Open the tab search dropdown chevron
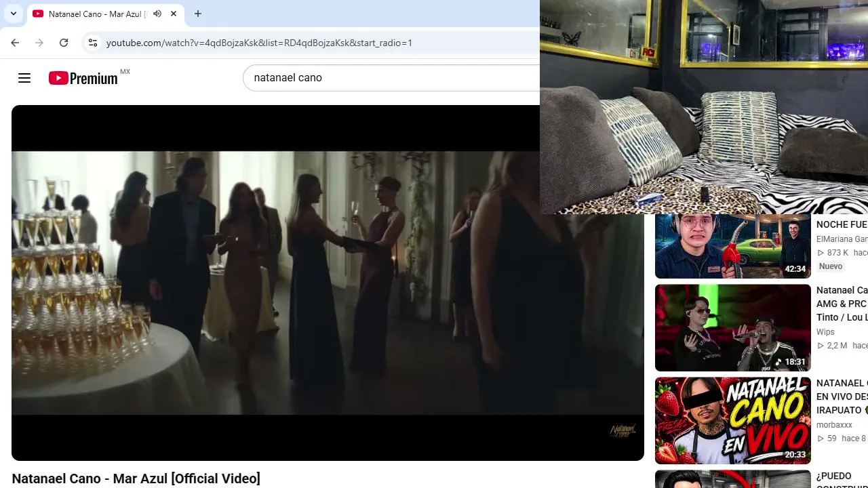This screenshot has width=868, height=488. tap(14, 14)
